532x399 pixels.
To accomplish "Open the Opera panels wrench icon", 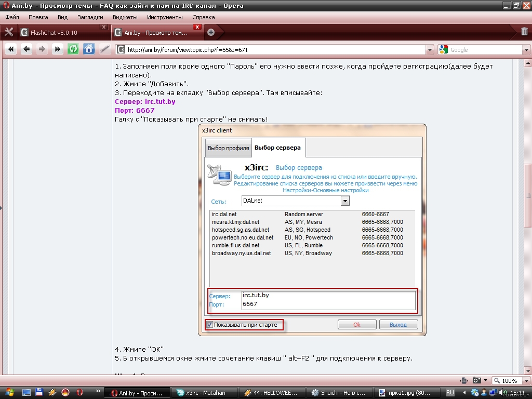I will point(8,32).
